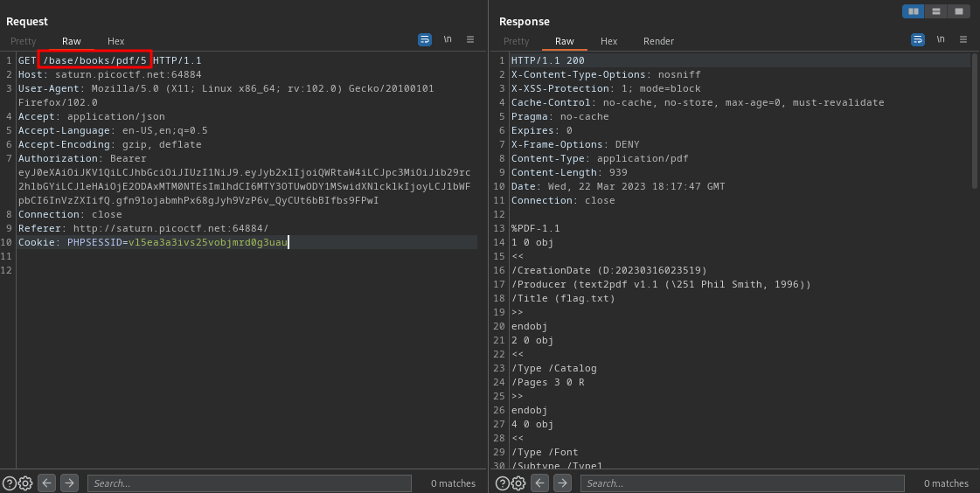This screenshot has width=980, height=493.
Task: Select the Hex tab in Request panel
Action: 115,41
